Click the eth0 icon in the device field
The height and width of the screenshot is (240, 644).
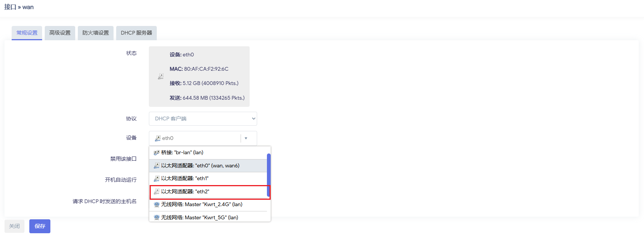[x=158, y=138]
